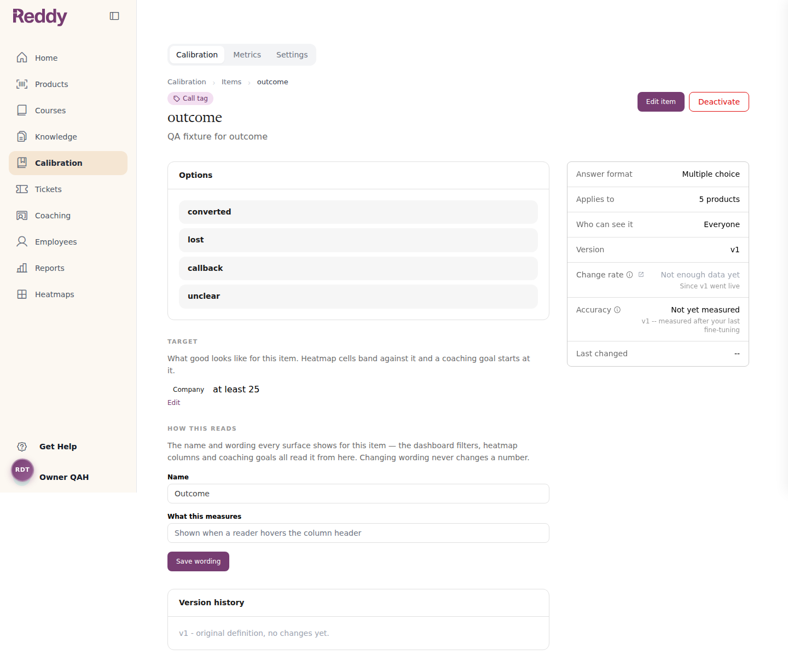
Task: Open Tickets in the sidebar
Action: pos(68,189)
